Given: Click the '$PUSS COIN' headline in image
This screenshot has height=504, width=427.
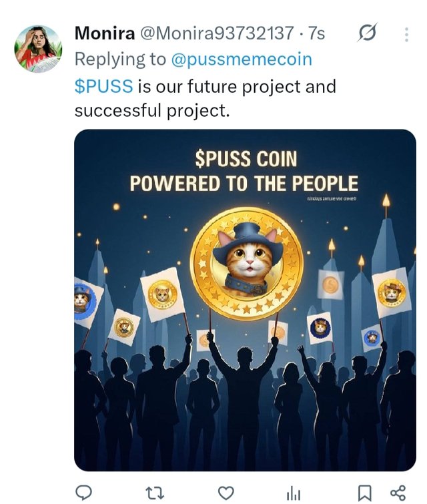Looking at the screenshot, I should [246, 160].
